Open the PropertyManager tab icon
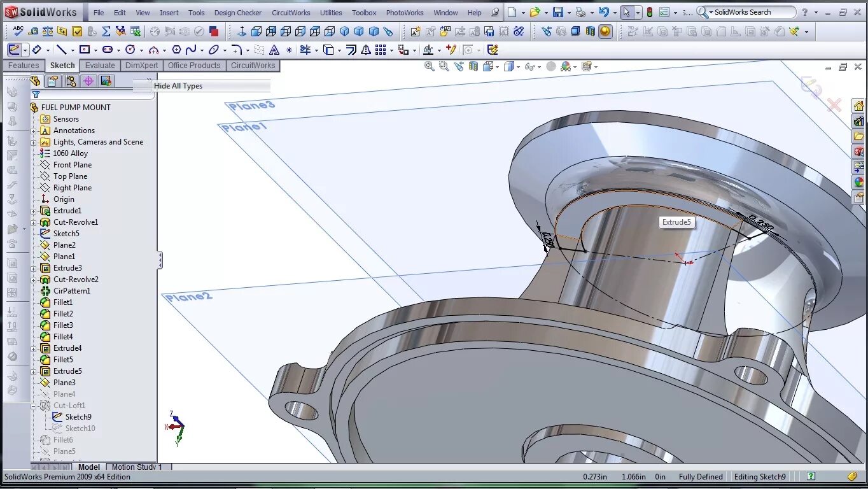 tap(53, 81)
